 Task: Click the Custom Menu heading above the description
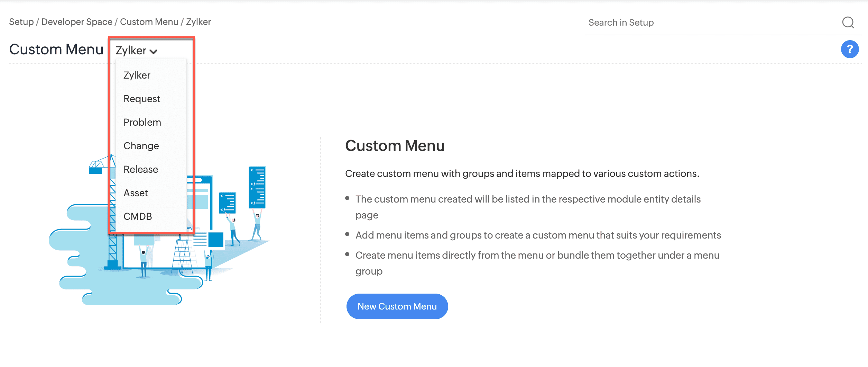pyautogui.click(x=395, y=146)
